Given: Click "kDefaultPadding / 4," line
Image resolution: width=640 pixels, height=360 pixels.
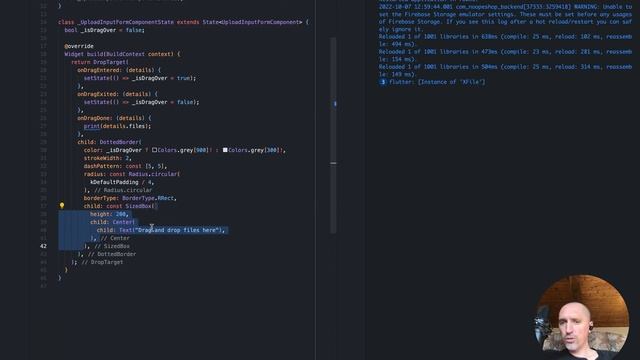Looking at the screenshot, I should tap(122, 182).
